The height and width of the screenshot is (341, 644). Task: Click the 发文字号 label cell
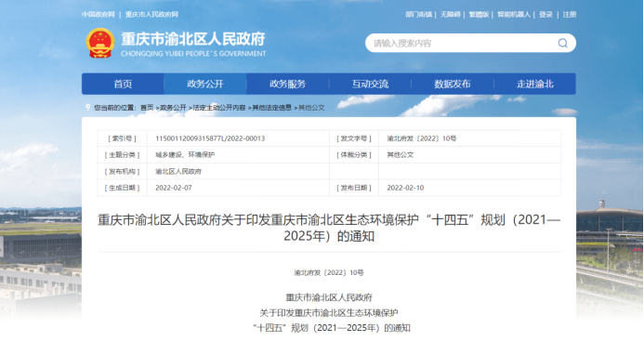point(354,138)
